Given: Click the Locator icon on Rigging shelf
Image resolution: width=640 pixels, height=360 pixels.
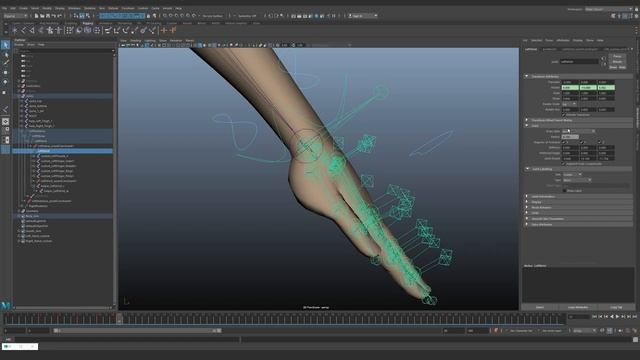Looking at the screenshot, I should 15,30.
